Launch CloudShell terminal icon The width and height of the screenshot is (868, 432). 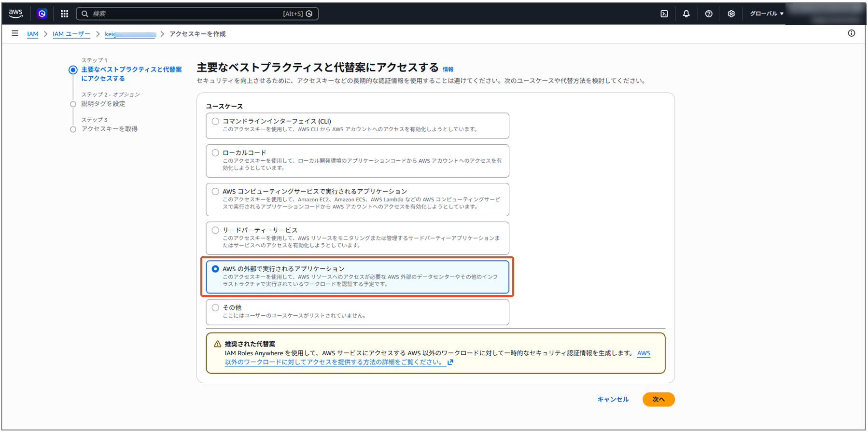tap(664, 14)
